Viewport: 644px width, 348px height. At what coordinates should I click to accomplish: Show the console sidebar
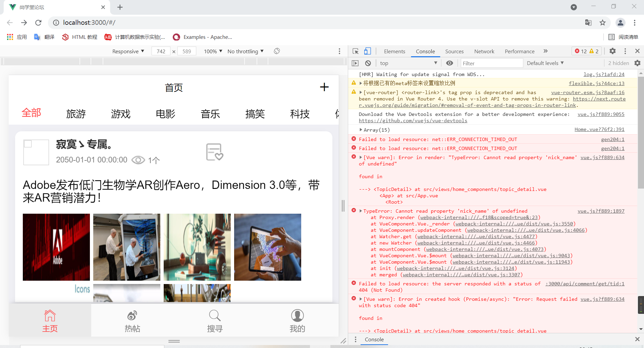(x=355, y=63)
